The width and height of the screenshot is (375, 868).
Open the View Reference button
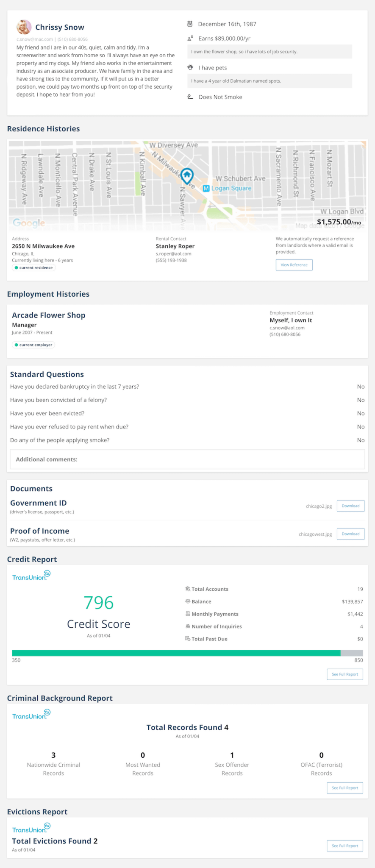(x=294, y=265)
